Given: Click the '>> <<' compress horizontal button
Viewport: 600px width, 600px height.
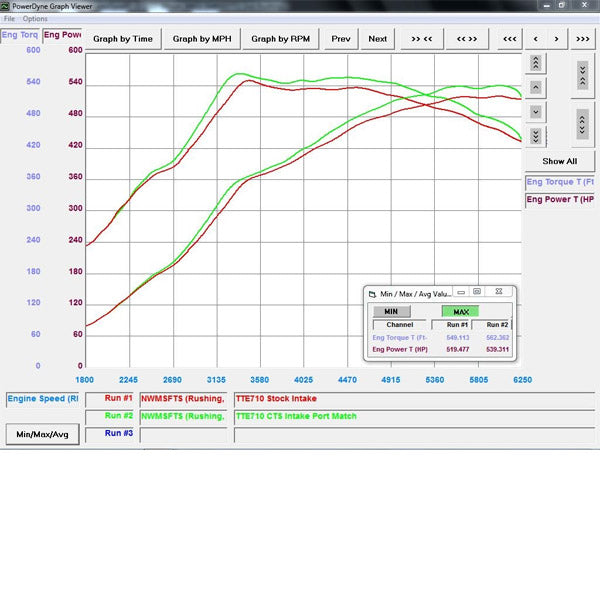Looking at the screenshot, I should (422, 39).
